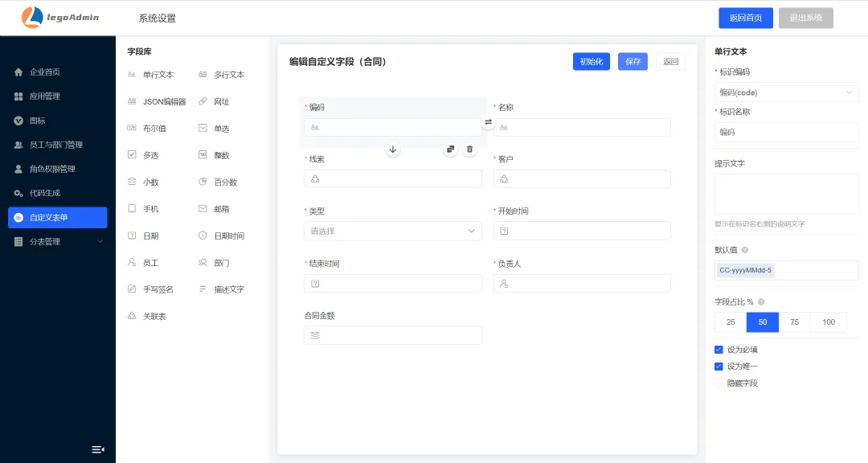Image resolution: width=868 pixels, height=463 pixels.
Task: Select the 手写签名 field type
Action: [158, 289]
